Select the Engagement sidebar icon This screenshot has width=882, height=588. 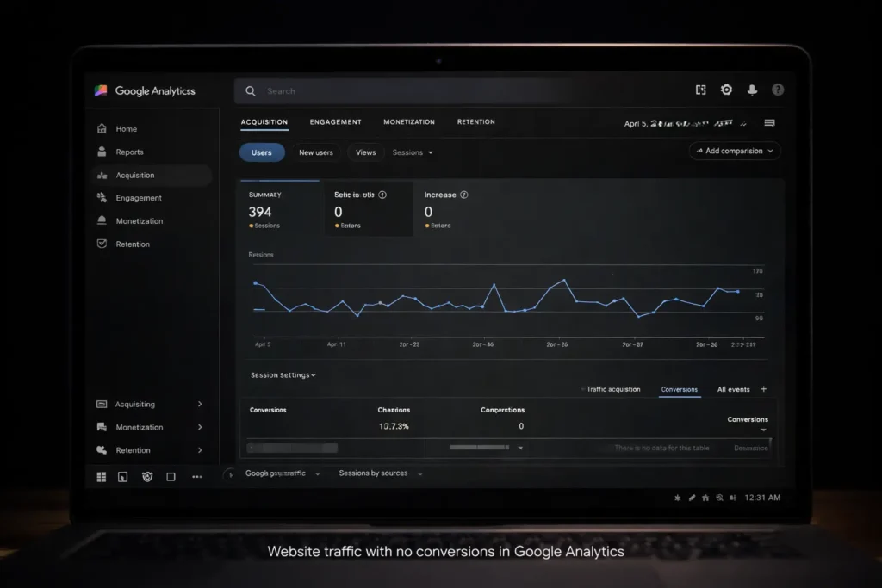point(102,198)
